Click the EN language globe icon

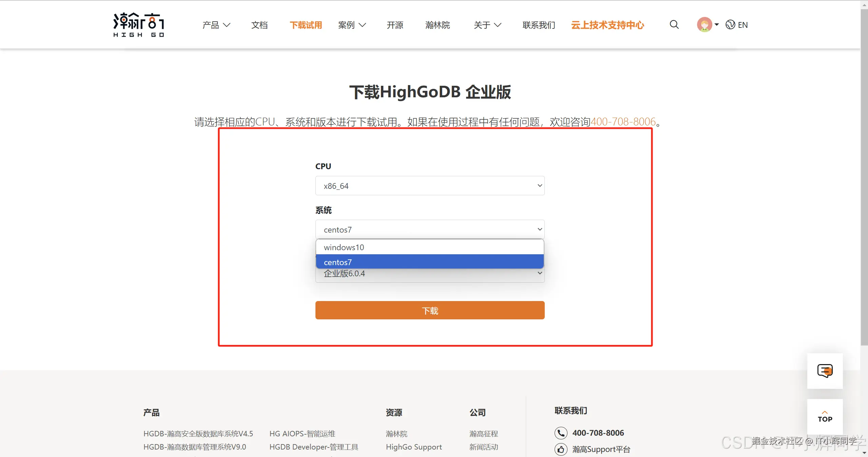(730, 25)
